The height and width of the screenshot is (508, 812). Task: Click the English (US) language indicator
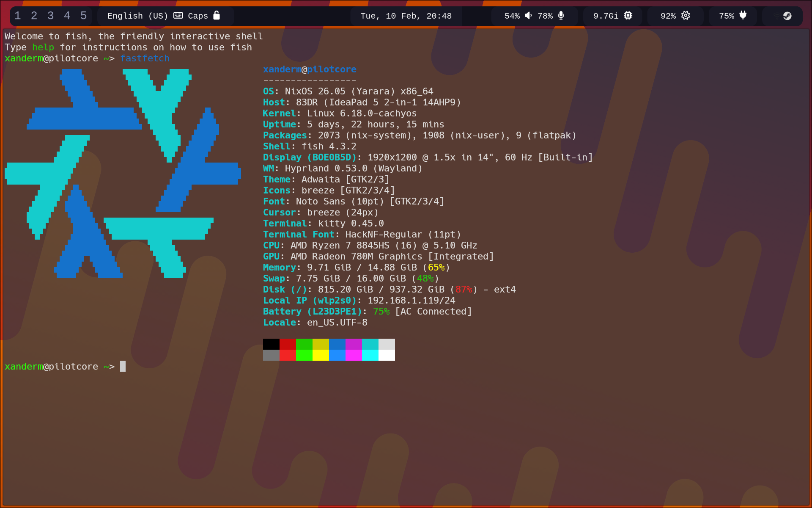[x=137, y=16]
